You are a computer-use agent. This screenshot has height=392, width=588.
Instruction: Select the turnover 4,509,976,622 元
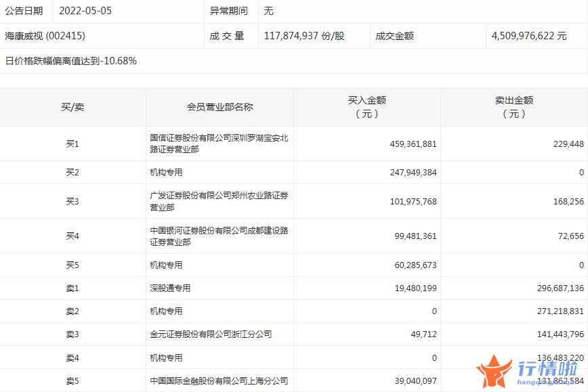[x=529, y=36]
